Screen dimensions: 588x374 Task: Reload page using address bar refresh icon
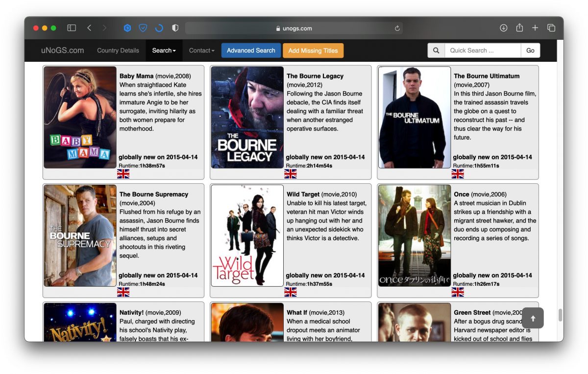tap(397, 28)
